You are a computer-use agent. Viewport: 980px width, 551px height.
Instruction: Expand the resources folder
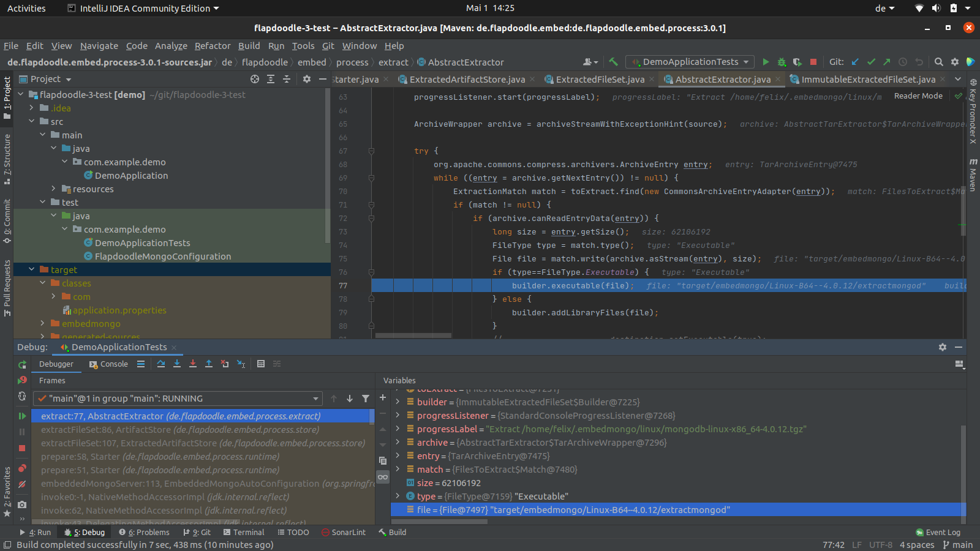coord(53,189)
